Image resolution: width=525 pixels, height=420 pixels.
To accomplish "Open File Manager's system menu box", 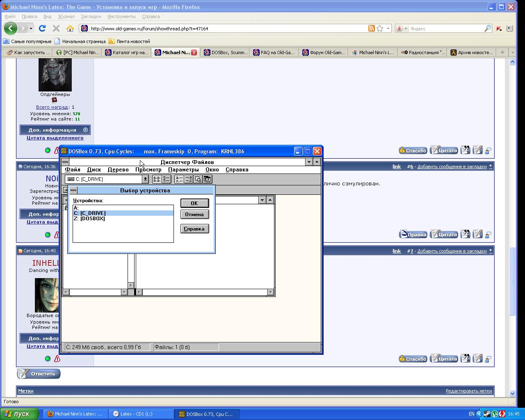I will coord(65,162).
